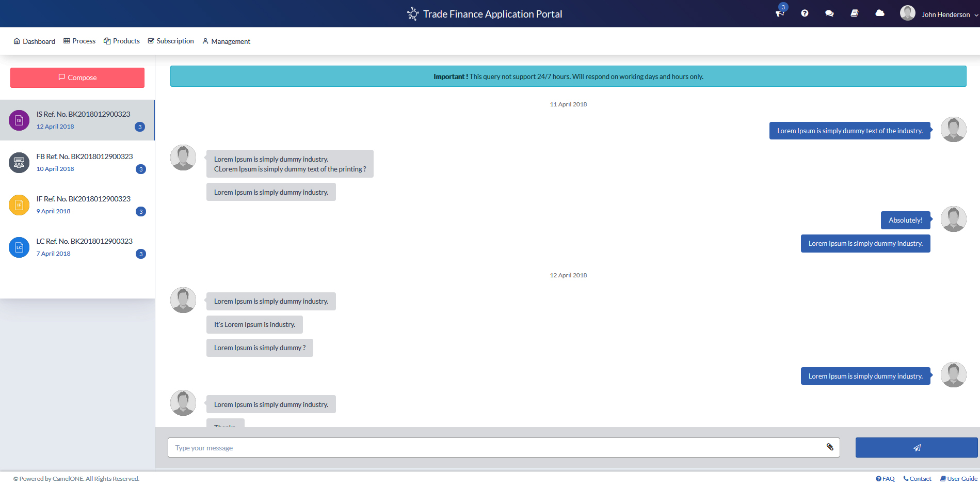Click into the Type your message field
The width and height of the screenshot is (980, 486).
pyautogui.click(x=495, y=448)
